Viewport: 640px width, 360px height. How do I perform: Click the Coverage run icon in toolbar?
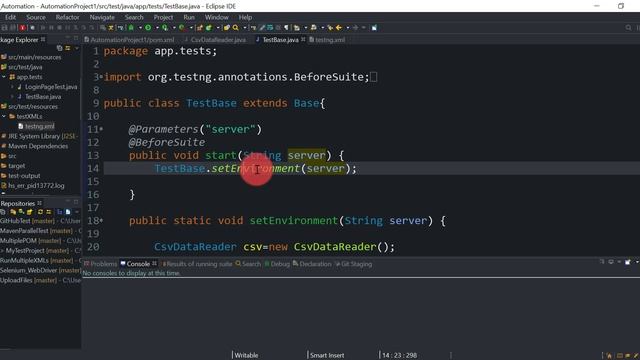(x=165, y=28)
